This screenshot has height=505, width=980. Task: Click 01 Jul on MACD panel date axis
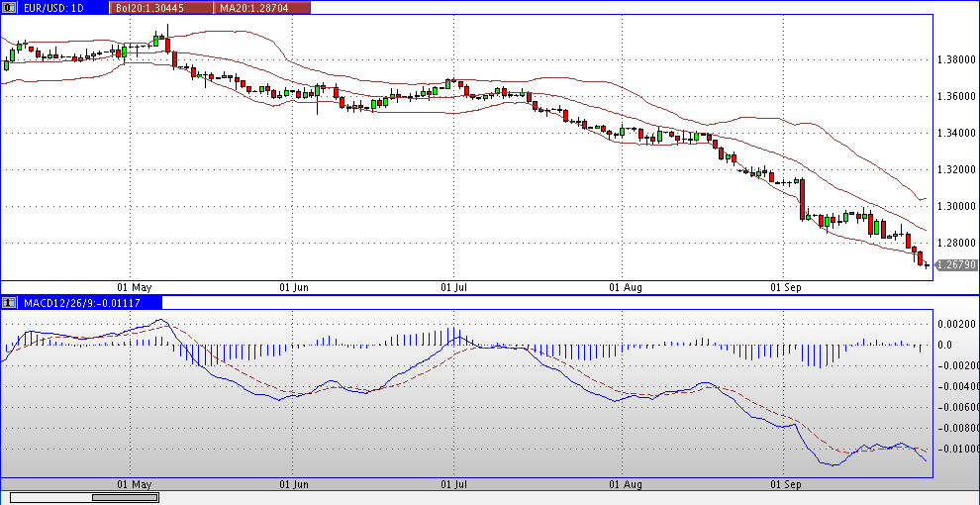click(455, 484)
